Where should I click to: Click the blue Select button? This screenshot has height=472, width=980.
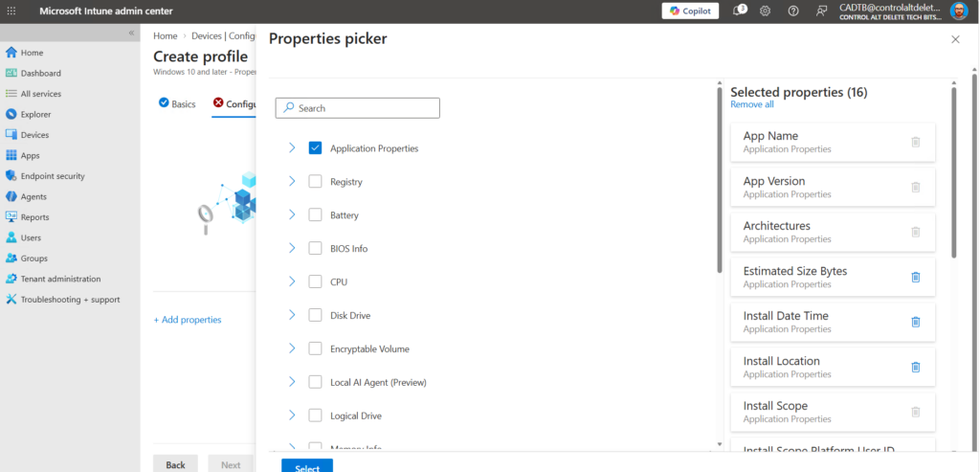point(307,465)
